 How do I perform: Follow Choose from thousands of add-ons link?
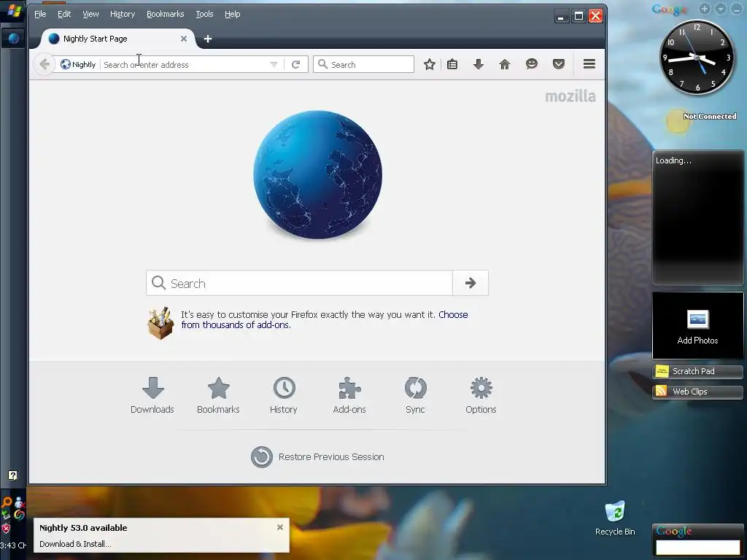325,319
